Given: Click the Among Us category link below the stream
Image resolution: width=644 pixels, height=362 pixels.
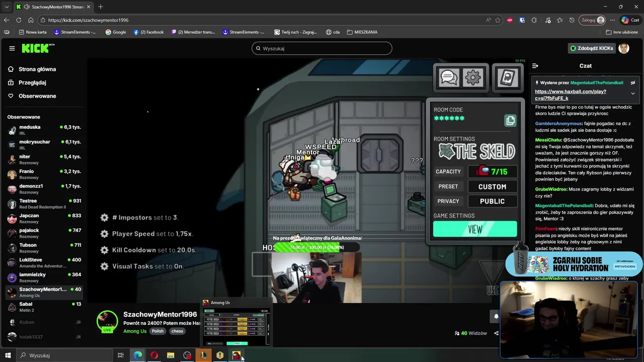Looking at the screenshot, I should pos(135,331).
